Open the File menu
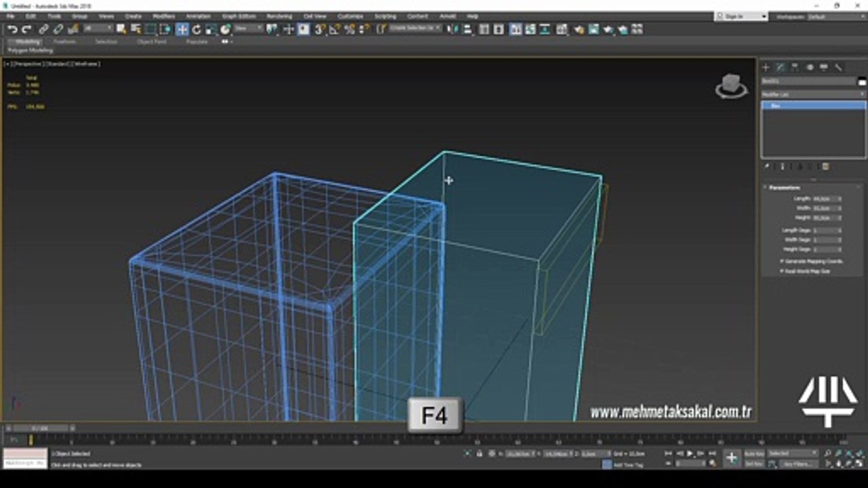This screenshot has width=868, height=488. [x=11, y=16]
